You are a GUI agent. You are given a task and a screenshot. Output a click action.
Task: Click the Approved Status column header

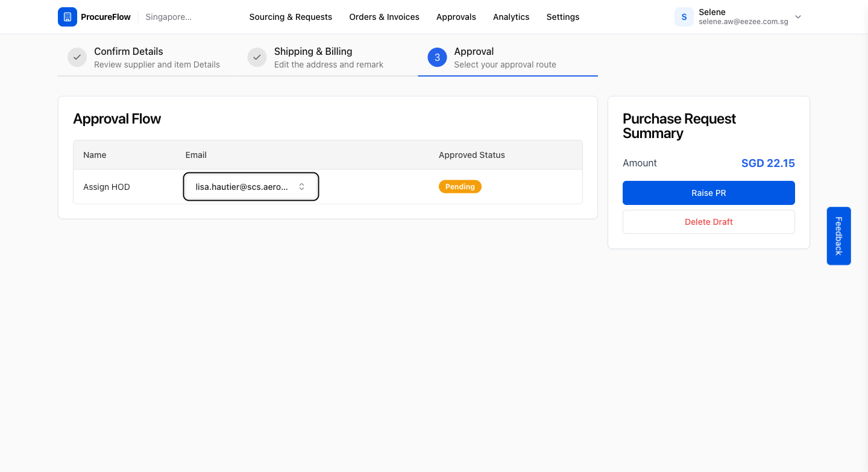tap(472, 155)
